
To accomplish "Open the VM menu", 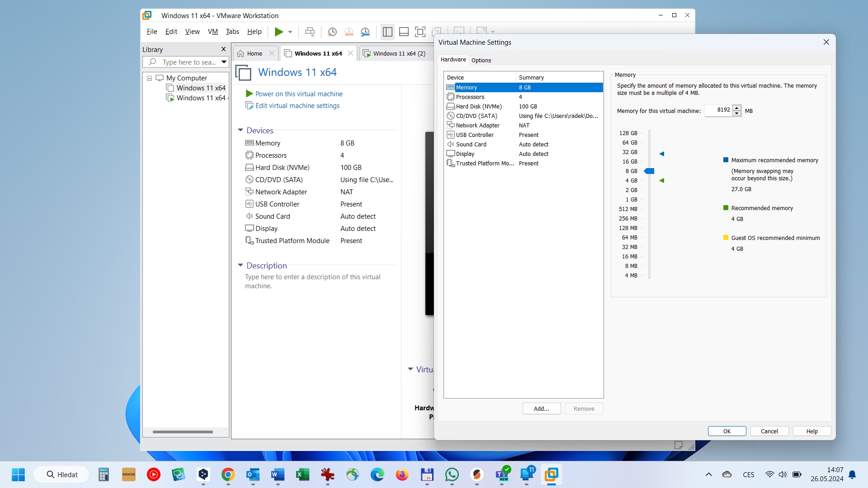I will point(212,32).
